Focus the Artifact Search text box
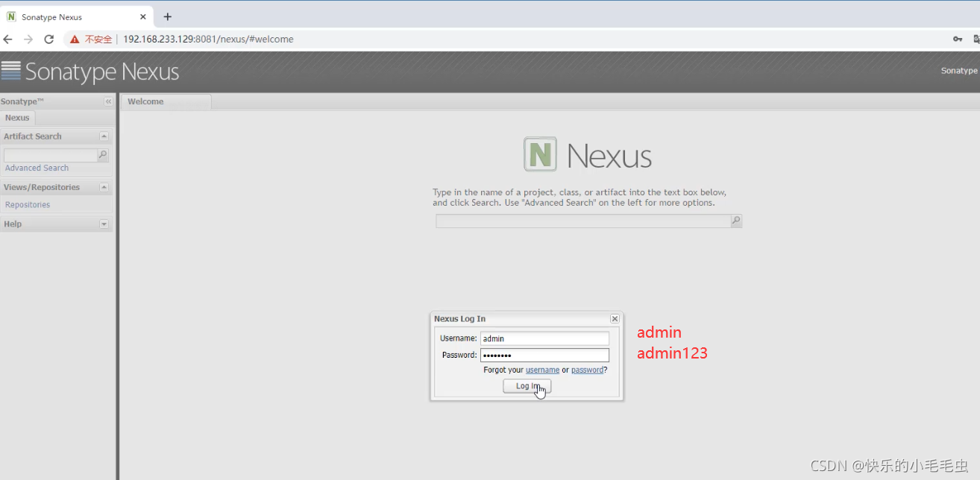980x480 pixels. pos(51,155)
